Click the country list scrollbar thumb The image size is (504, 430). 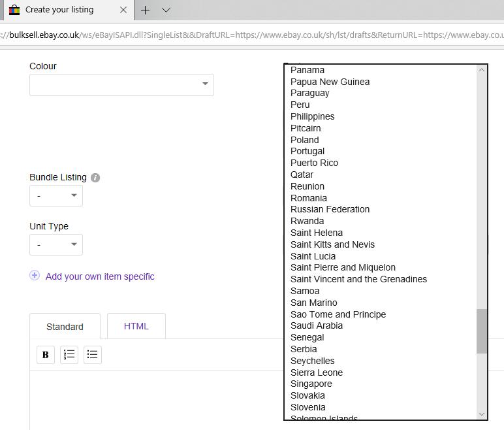pos(482,331)
